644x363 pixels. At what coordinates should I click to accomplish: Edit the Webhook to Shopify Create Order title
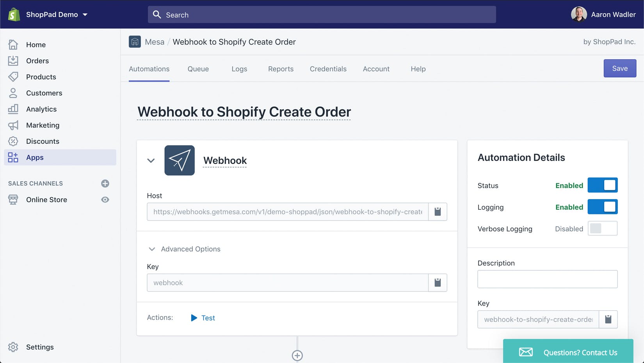244,112
